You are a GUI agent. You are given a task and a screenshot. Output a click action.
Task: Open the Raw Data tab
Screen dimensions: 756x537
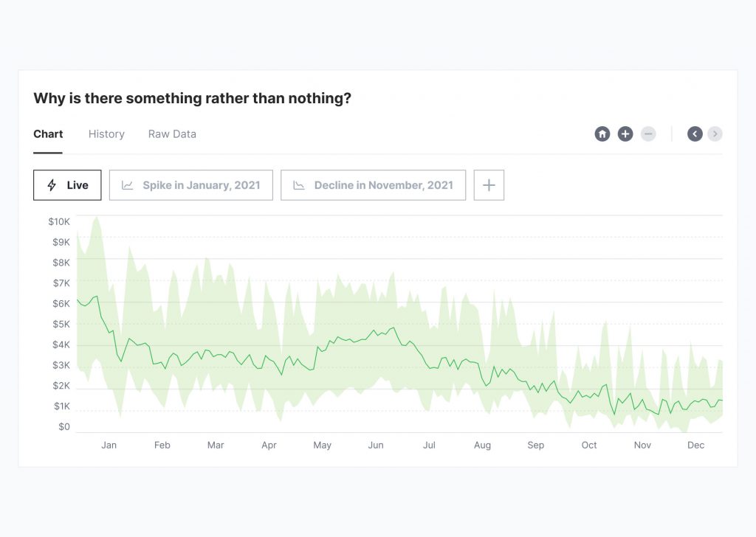pos(172,134)
